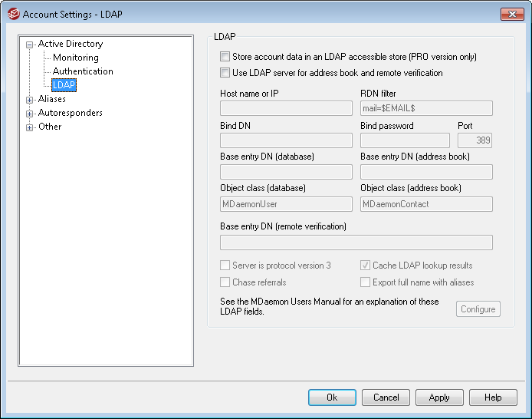Close the Account Settings dialog window
The width and height of the screenshot is (532, 419).
pos(512,14)
